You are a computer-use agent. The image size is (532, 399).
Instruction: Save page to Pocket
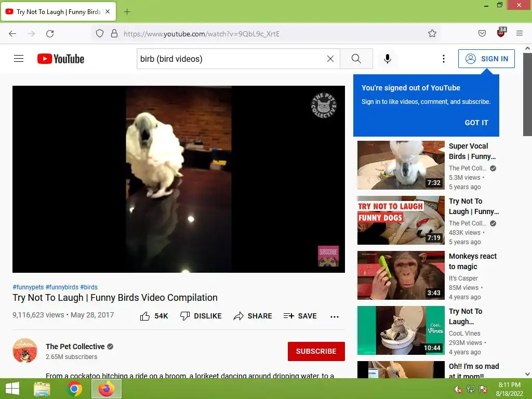point(482,33)
